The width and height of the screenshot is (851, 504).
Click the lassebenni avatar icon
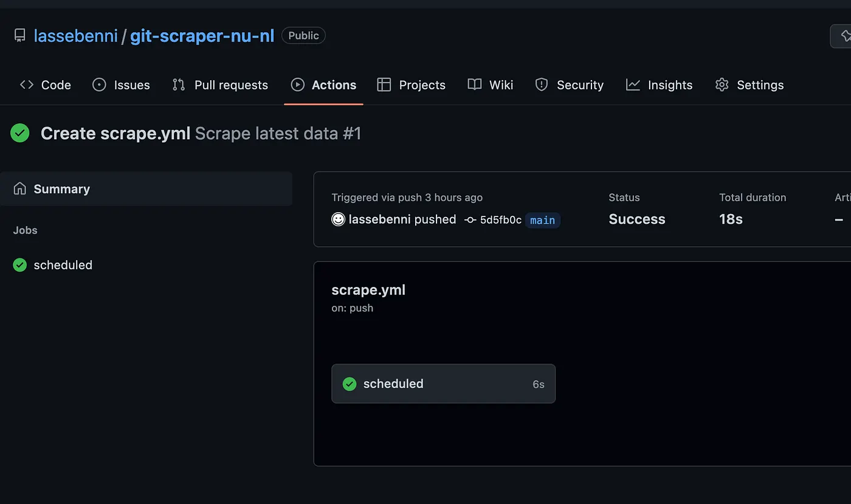click(x=339, y=219)
